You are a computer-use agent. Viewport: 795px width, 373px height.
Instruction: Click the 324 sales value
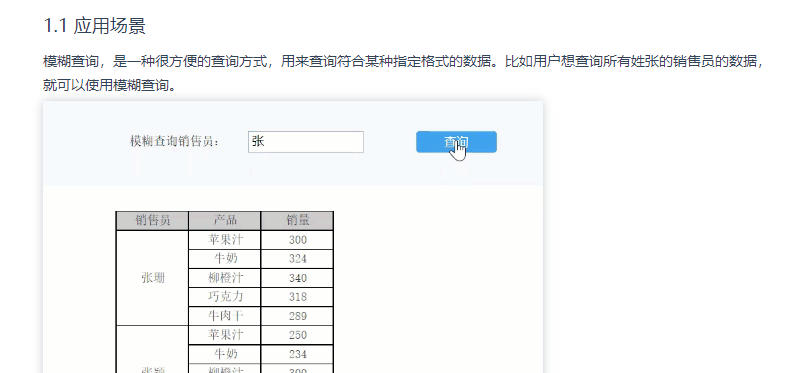(x=297, y=259)
